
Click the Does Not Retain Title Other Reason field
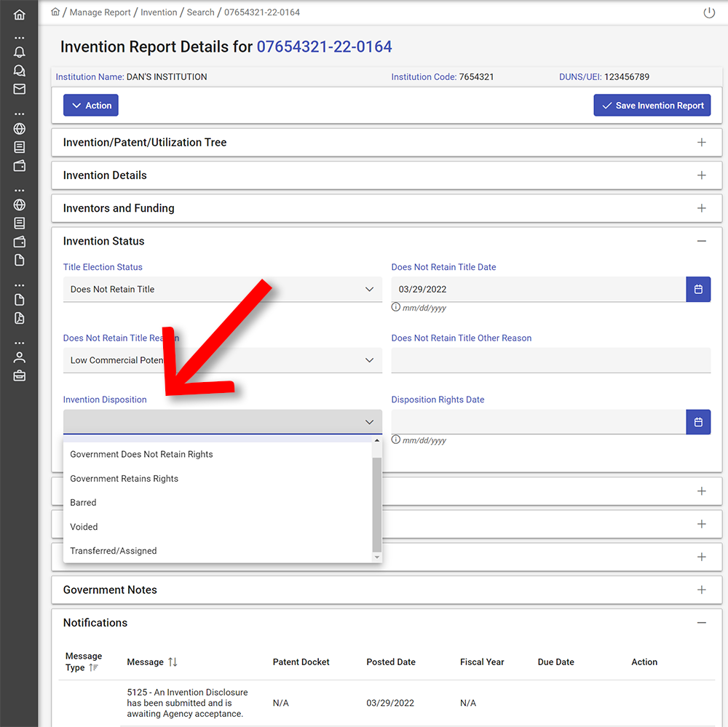pyautogui.click(x=550, y=360)
